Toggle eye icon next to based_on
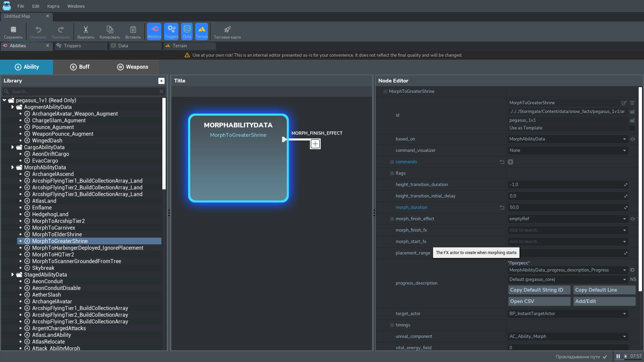 pos(633,139)
